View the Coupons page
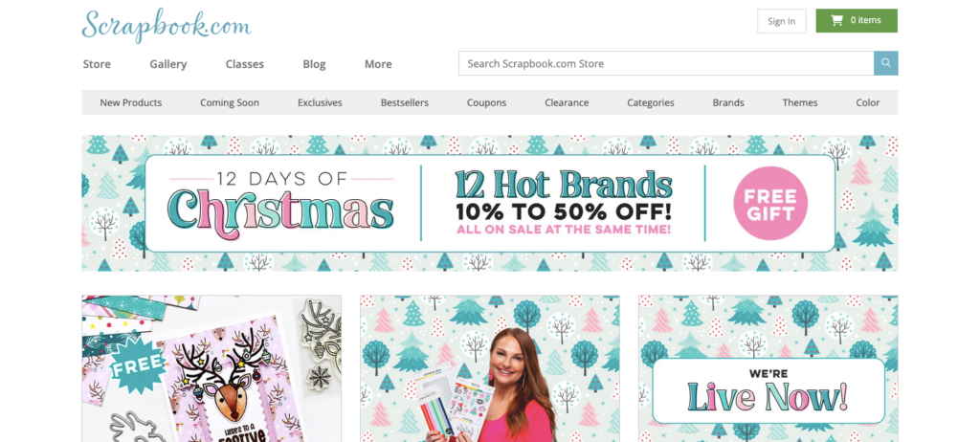Viewport: 980px width, 442px height. click(486, 102)
